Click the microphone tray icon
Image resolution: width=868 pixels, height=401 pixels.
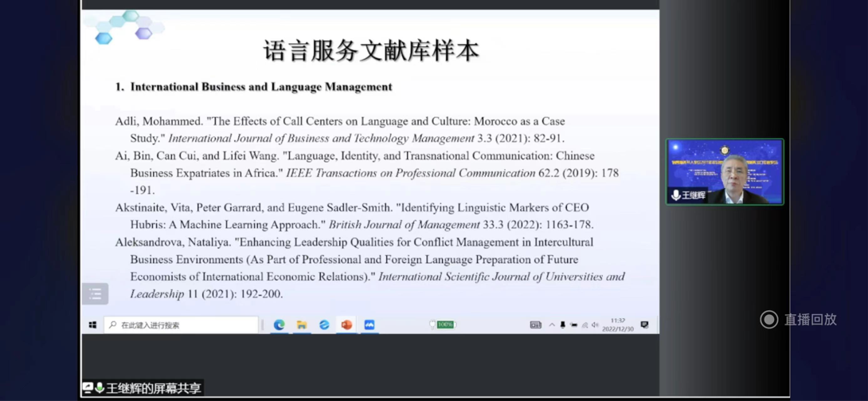(x=562, y=325)
